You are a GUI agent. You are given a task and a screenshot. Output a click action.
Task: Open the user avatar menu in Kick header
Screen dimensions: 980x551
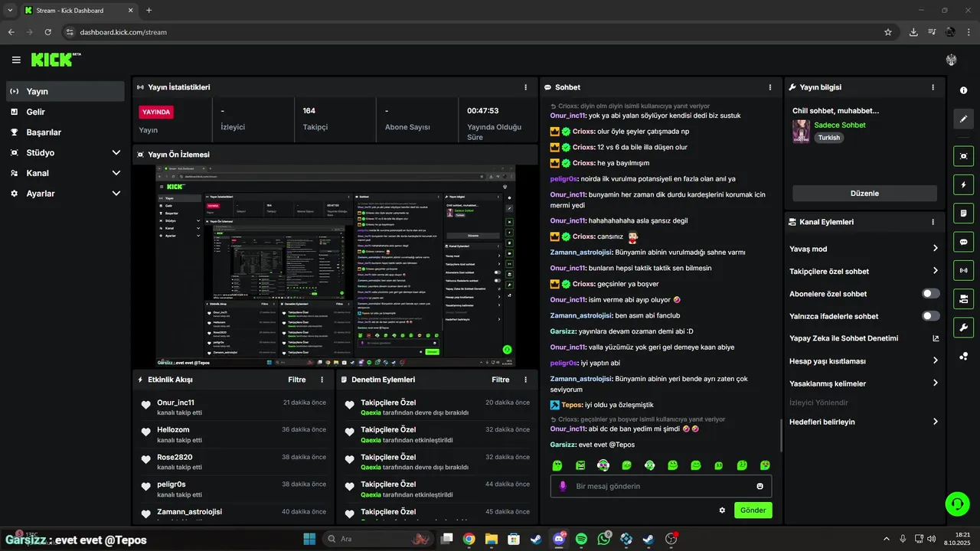point(952,60)
